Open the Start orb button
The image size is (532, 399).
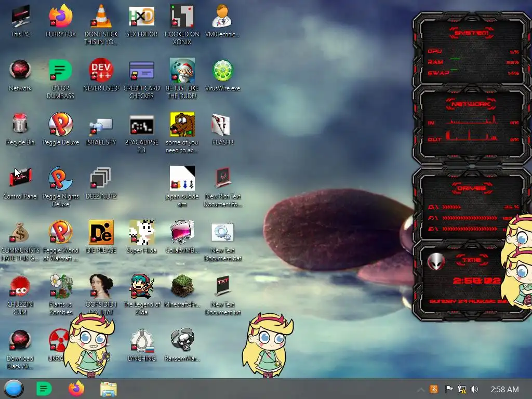[x=14, y=389]
